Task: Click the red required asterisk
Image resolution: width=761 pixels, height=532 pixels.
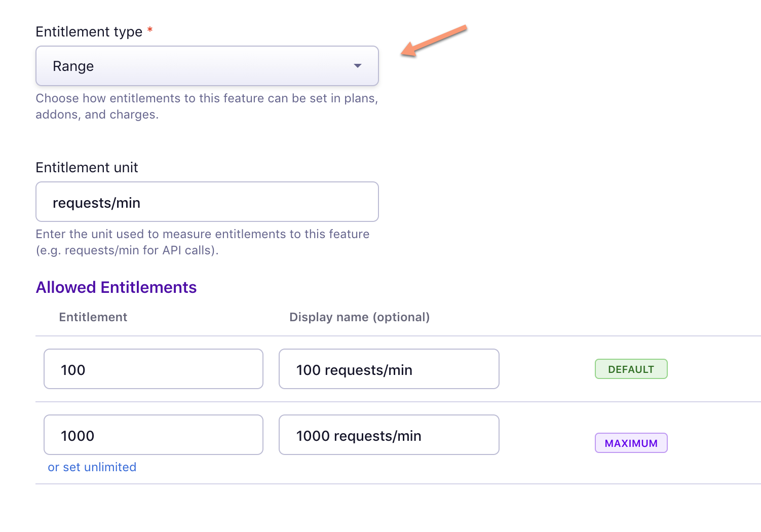Action: click(150, 30)
